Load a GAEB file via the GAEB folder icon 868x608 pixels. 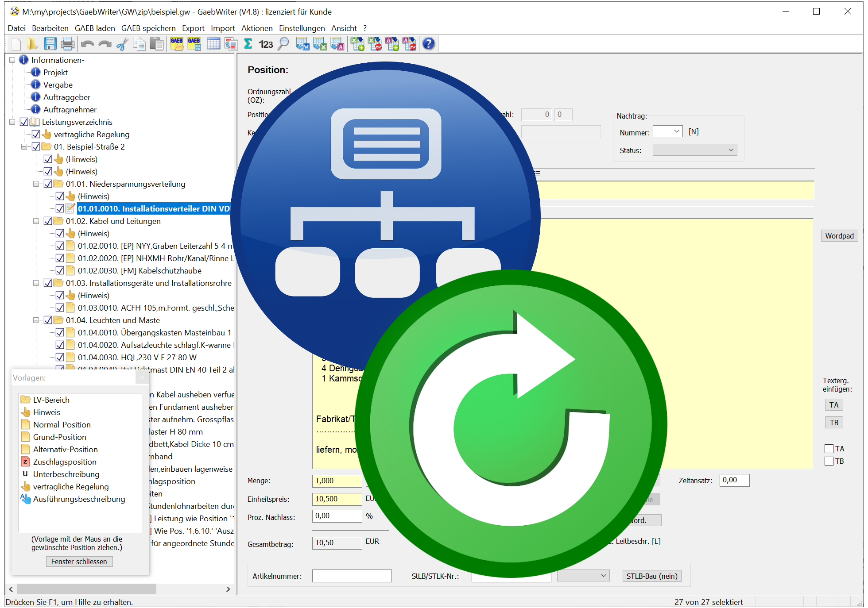pyautogui.click(x=177, y=44)
